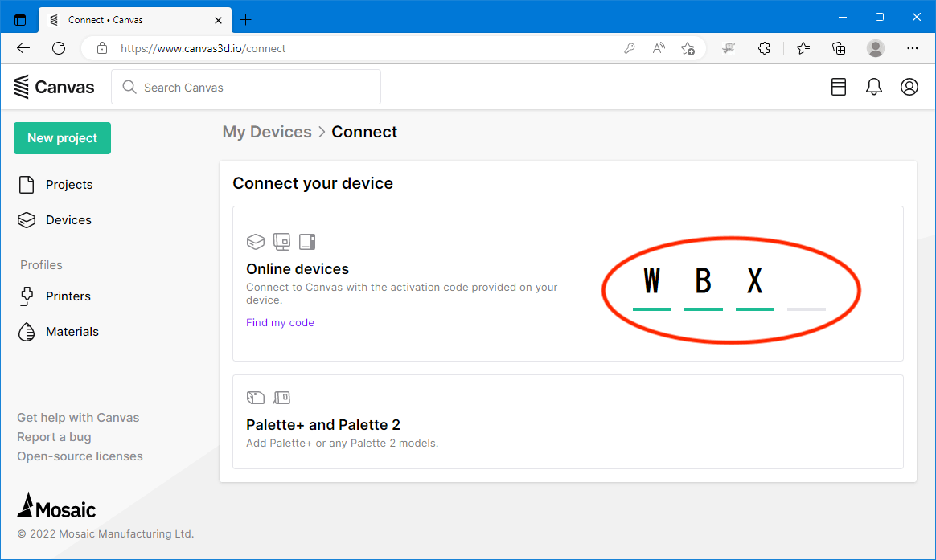The height and width of the screenshot is (560, 936).
Task: Open the Canvas storage drawer icon
Action: click(x=839, y=87)
